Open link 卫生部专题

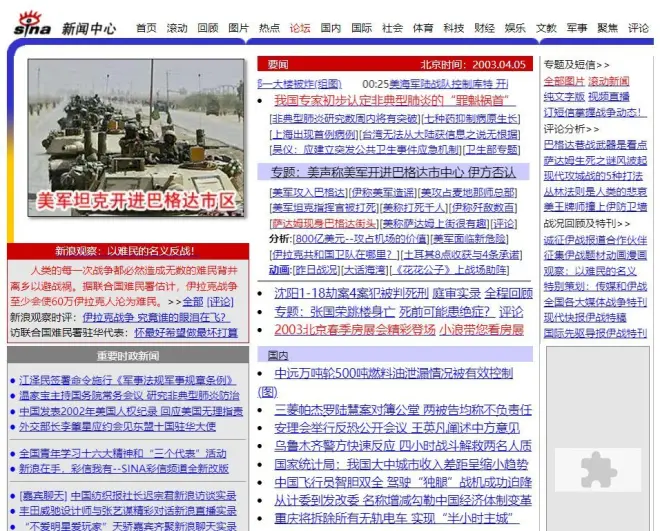point(491,150)
